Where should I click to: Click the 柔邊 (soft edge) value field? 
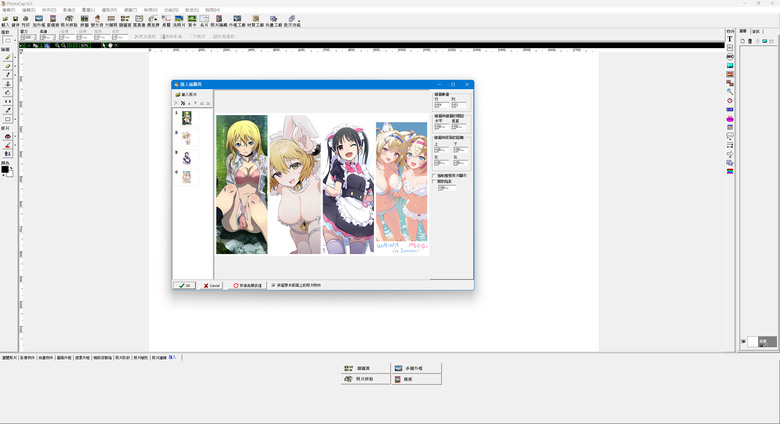coord(47,37)
